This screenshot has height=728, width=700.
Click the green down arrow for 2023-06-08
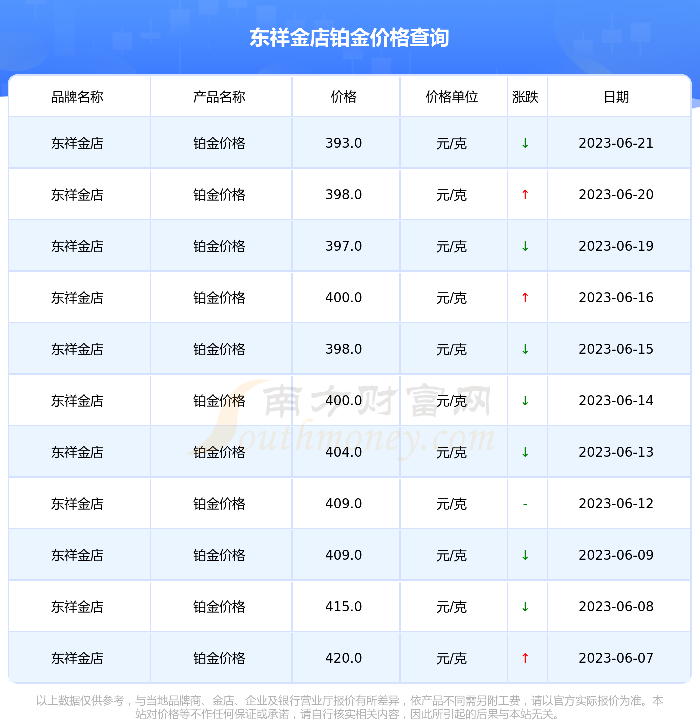pos(525,607)
